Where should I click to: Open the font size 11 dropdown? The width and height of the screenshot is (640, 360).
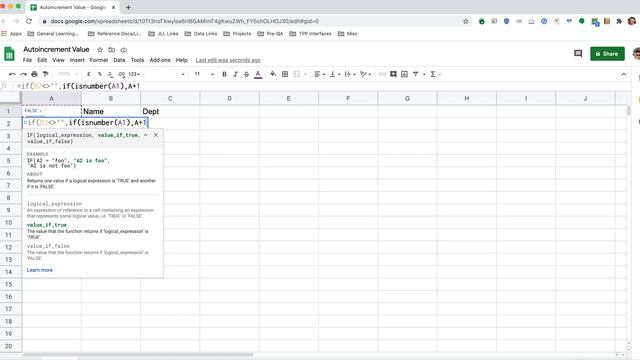coord(204,74)
